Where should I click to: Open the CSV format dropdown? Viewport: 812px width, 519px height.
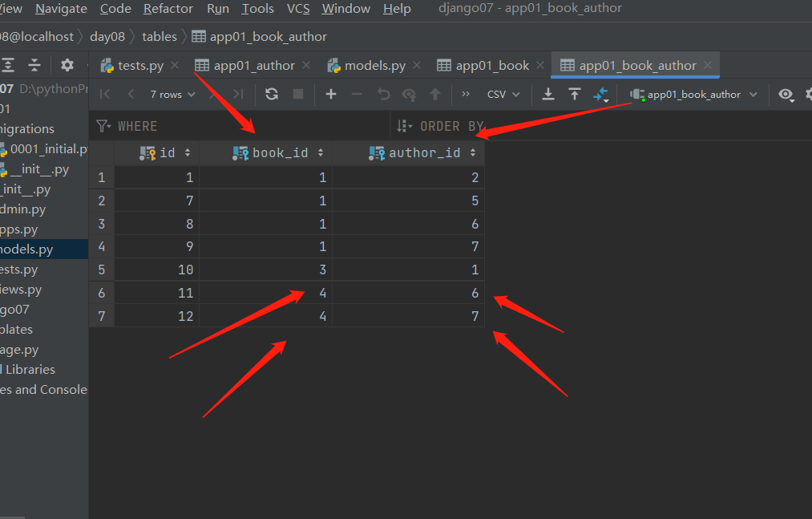tap(503, 95)
